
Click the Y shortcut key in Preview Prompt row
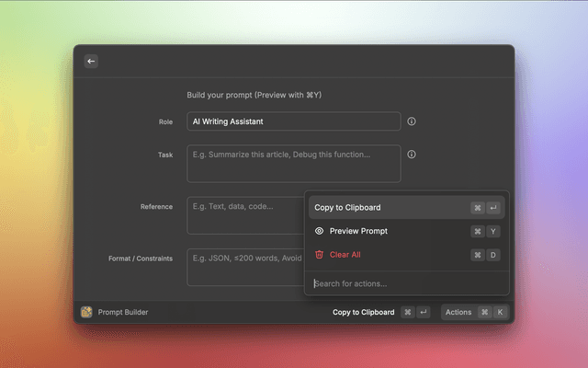point(493,232)
